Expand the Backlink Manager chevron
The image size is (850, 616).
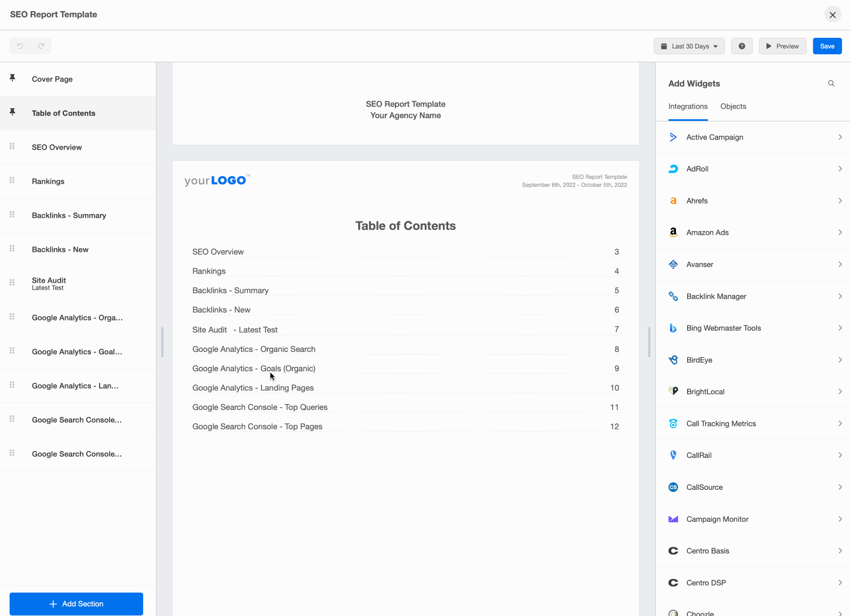840,297
